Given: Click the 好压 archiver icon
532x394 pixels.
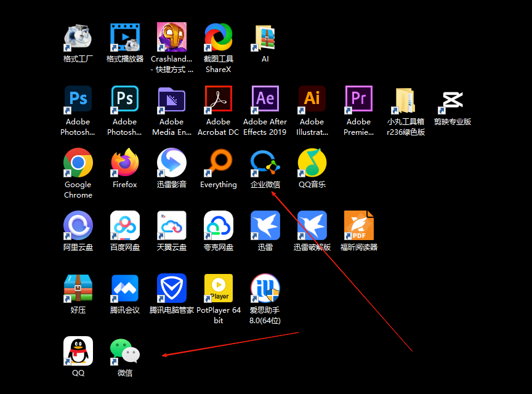Looking at the screenshot, I should pos(78,288).
